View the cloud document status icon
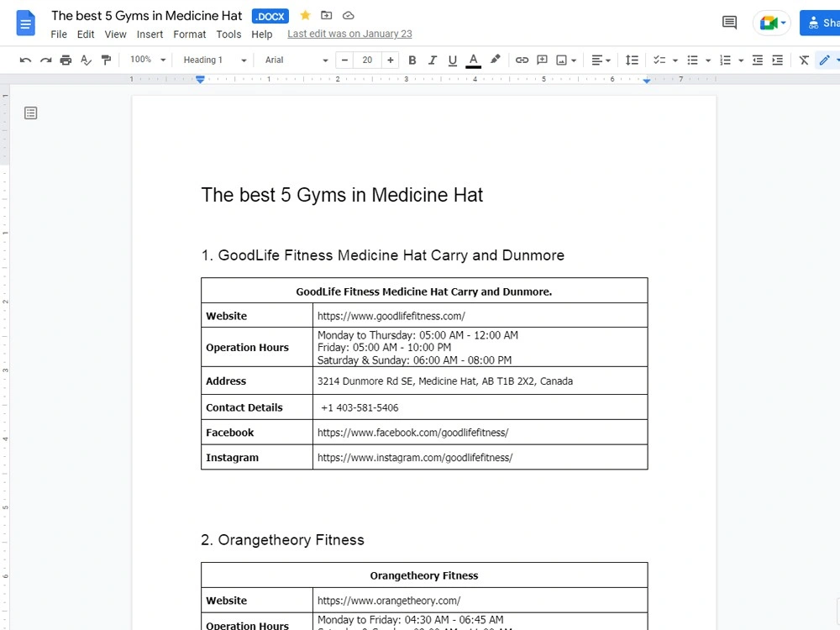 (349, 15)
